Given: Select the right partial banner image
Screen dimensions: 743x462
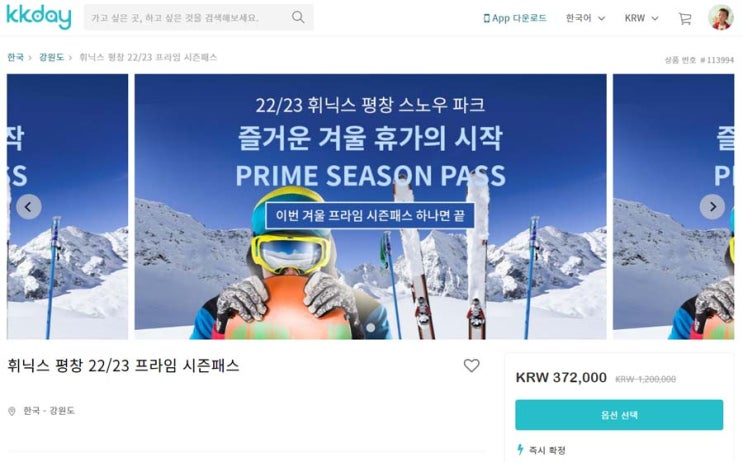Looking at the screenshot, I should tap(673, 207).
